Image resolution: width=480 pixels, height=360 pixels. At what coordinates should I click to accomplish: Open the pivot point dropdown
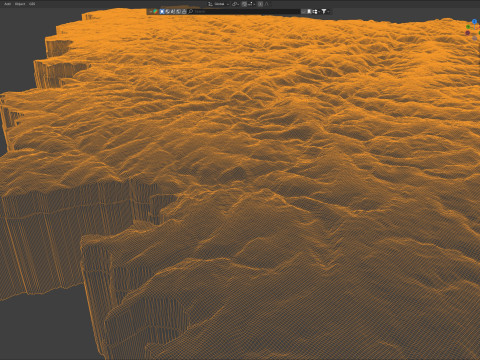(235, 4)
